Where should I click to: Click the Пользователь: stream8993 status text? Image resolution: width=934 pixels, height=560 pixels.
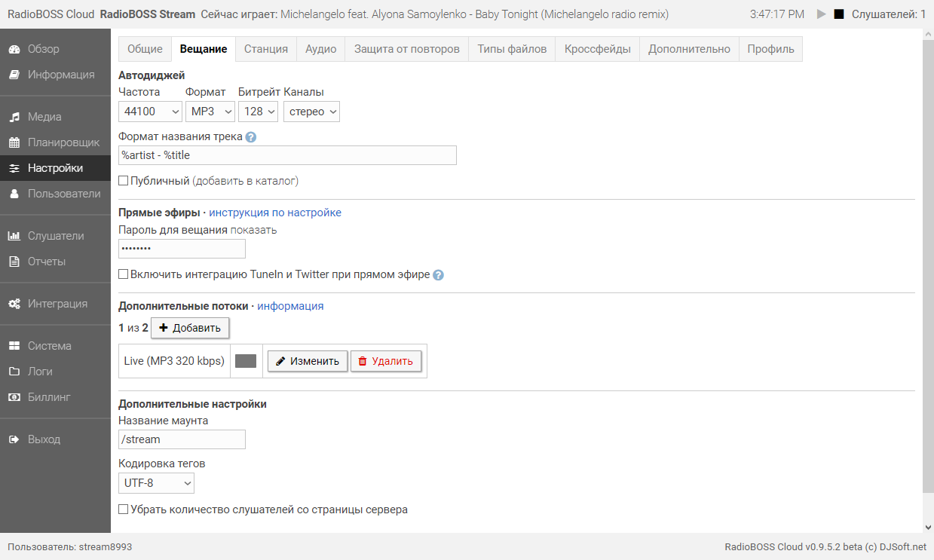coord(69,546)
